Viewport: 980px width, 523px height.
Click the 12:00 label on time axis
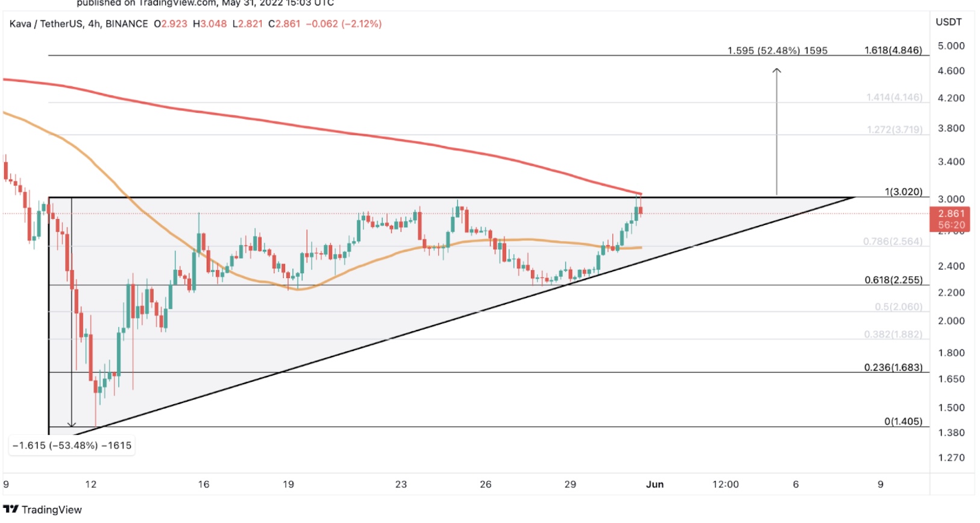pyautogui.click(x=726, y=484)
